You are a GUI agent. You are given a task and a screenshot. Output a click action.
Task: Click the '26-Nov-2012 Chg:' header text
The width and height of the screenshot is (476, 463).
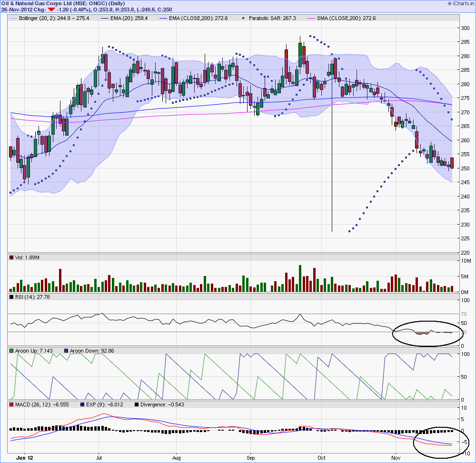click(24, 10)
